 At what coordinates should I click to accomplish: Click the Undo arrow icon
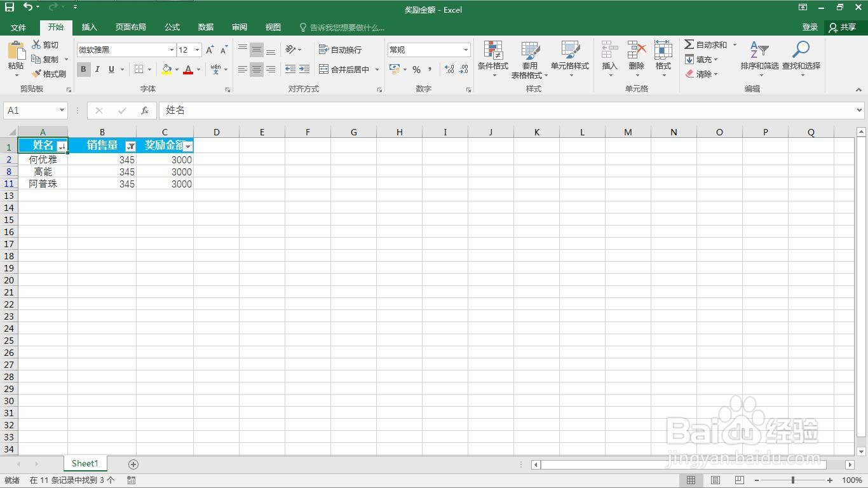28,7
